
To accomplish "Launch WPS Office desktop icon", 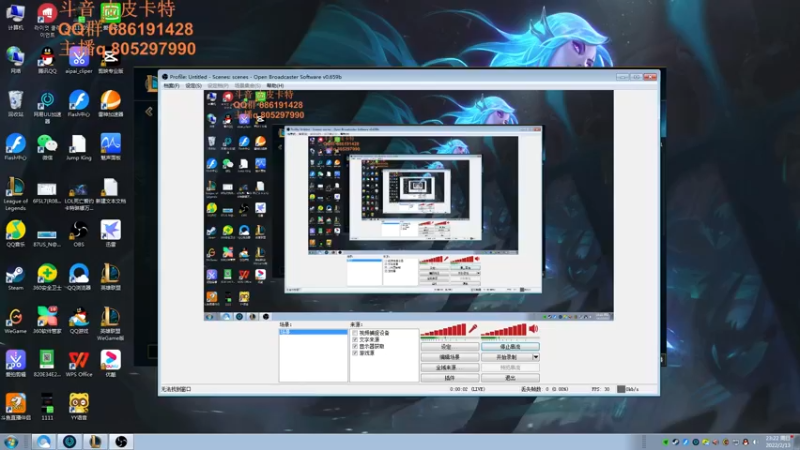I will 79,364.
